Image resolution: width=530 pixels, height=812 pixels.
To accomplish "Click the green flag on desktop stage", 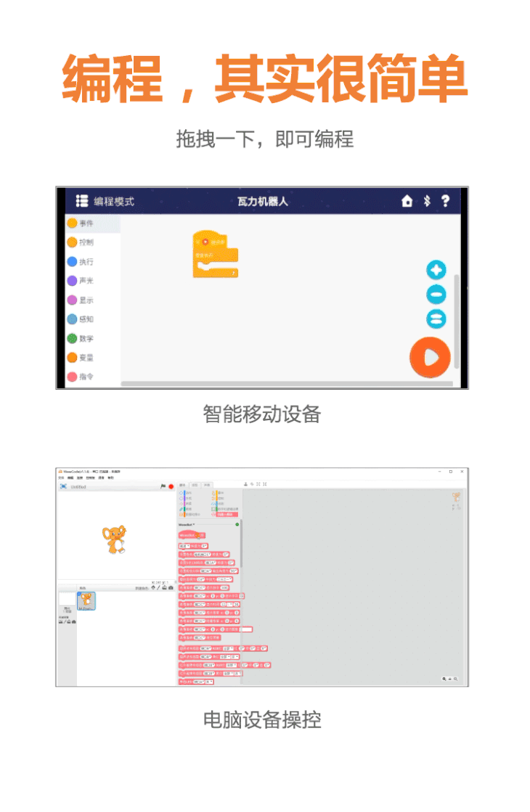I will click(x=163, y=486).
